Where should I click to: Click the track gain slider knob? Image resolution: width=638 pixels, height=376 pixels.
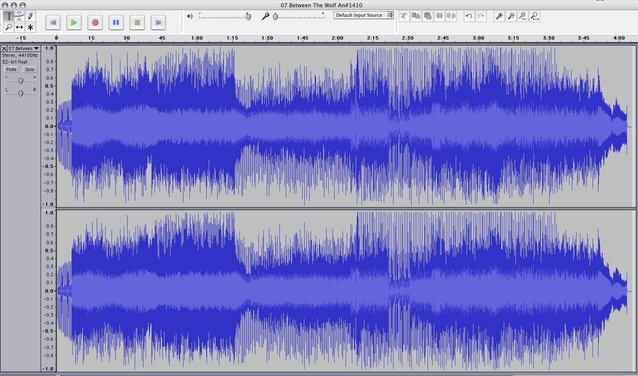coord(20,81)
